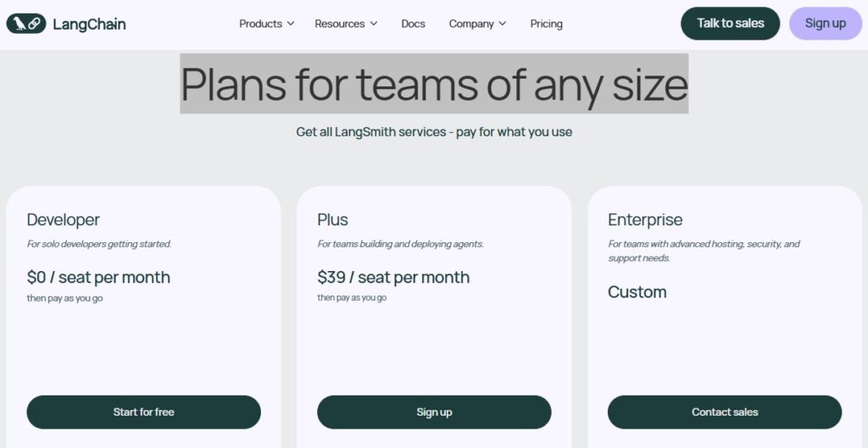The image size is (868, 448).
Task: Open the Products navigation menu
Action: click(x=260, y=24)
